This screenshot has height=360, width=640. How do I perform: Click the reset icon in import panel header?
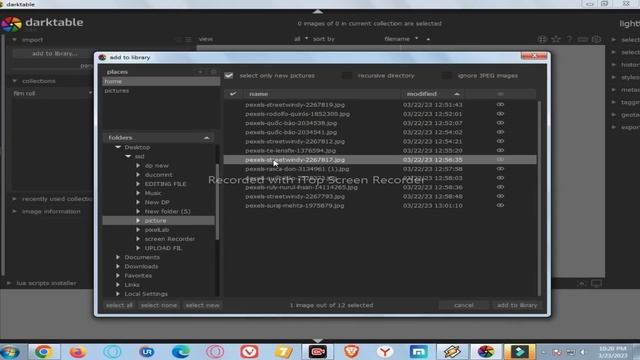[178, 40]
